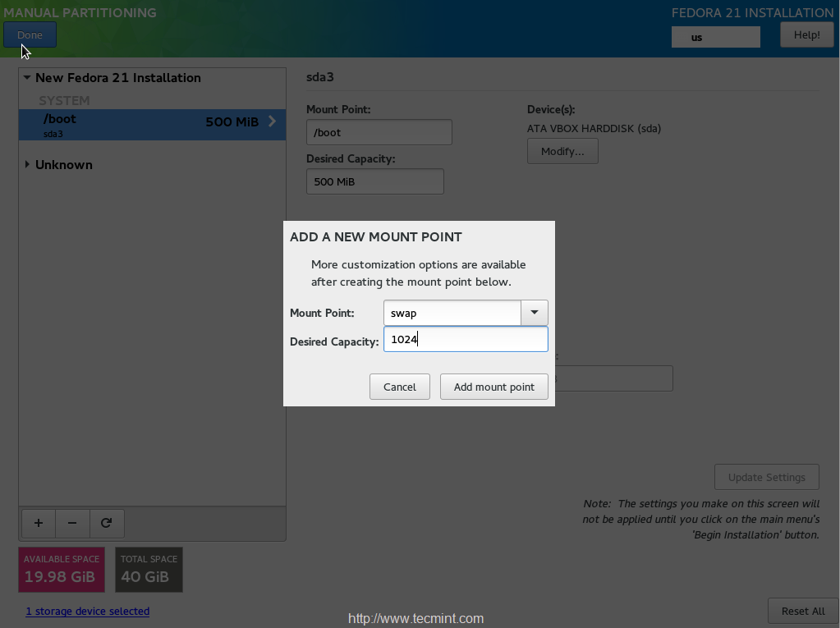
Task: Click the Desired Capacity field showing 500 MiB
Action: tap(375, 181)
